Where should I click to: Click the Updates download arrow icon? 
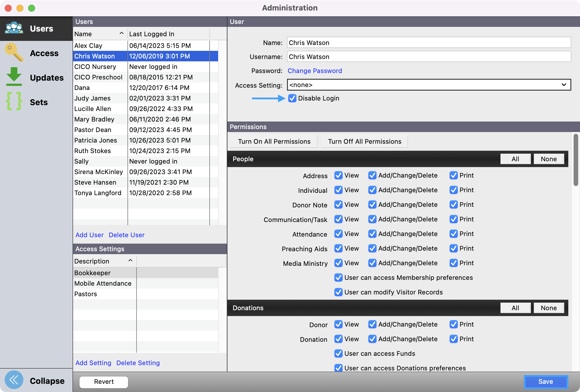pyautogui.click(x=14, y=77)
